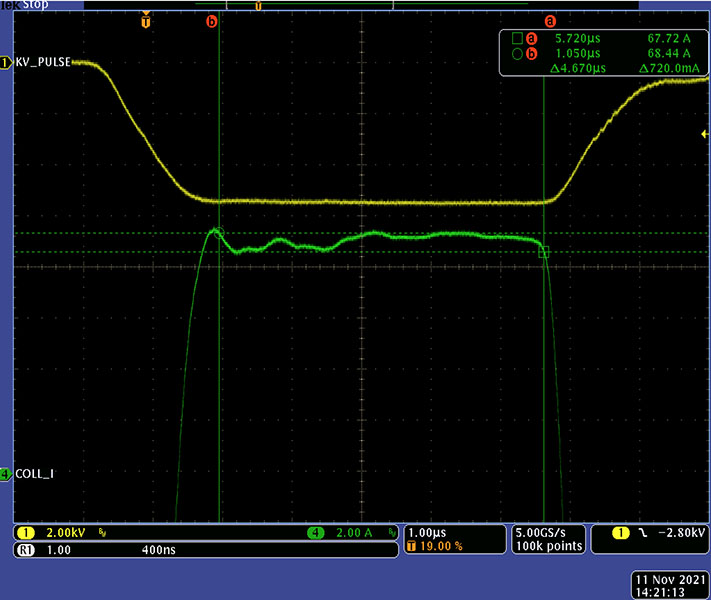Select cursor b marker at top

click(x=211, y=20)
